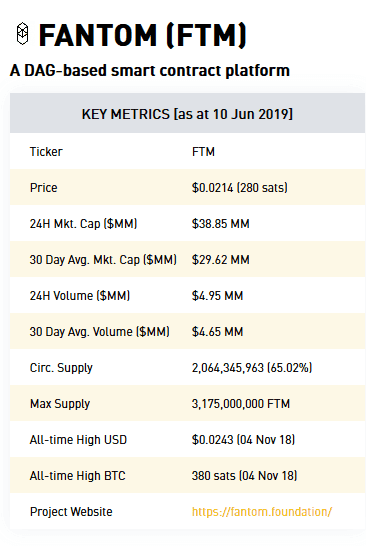Screen dimensions: 366x546
Task: Click the 24H Volume value $4.95 MM
Action: click(217, 296)
